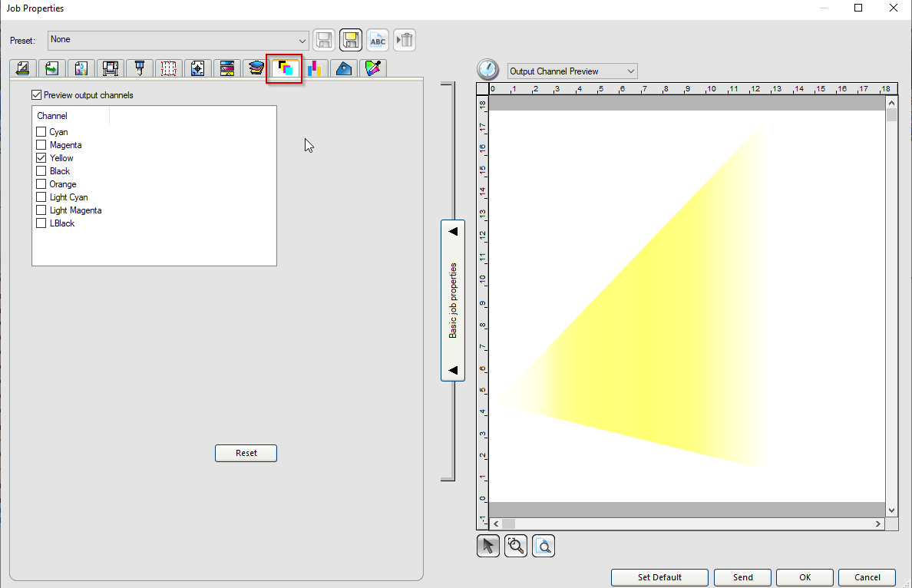
Task: Click the Reset button
Action: pyautogui.click(x=246, y=453)
